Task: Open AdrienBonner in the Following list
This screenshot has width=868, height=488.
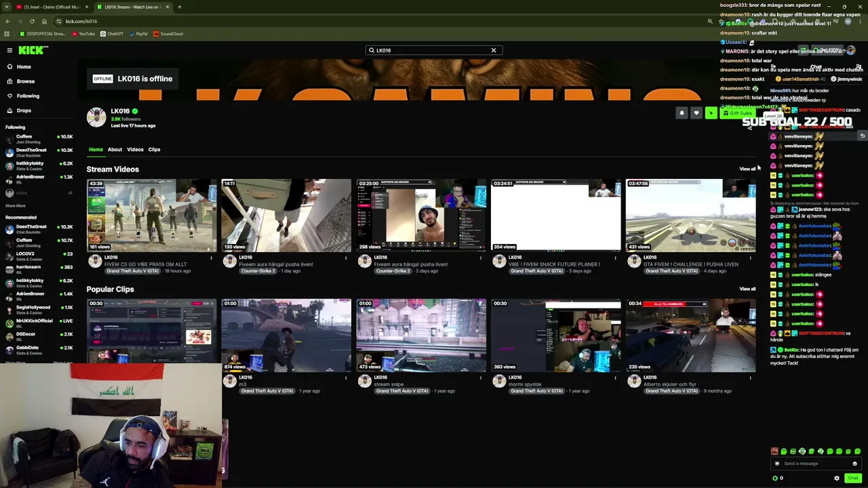Action: (39, 178)
